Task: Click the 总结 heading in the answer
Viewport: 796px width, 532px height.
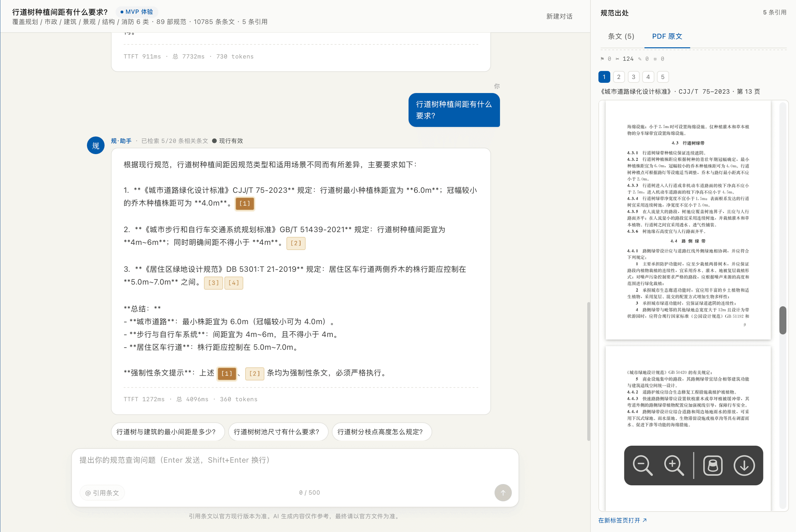Action: (142, 309)
